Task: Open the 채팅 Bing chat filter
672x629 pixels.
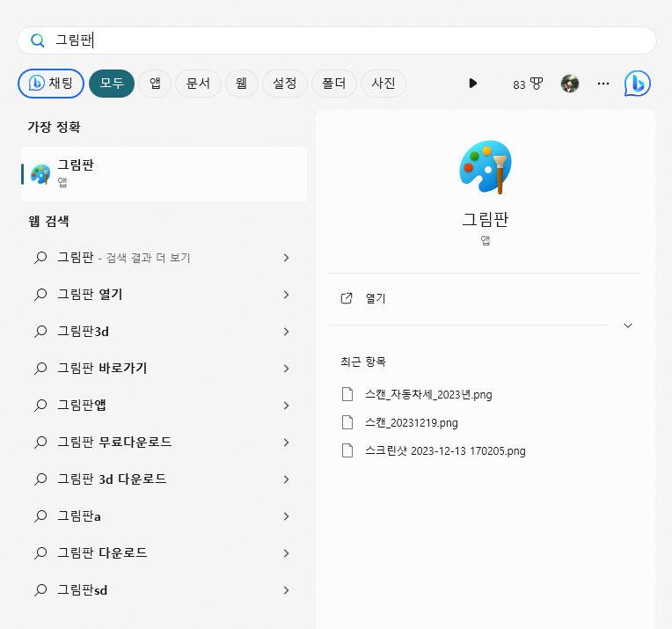Action: coord(50,84)
